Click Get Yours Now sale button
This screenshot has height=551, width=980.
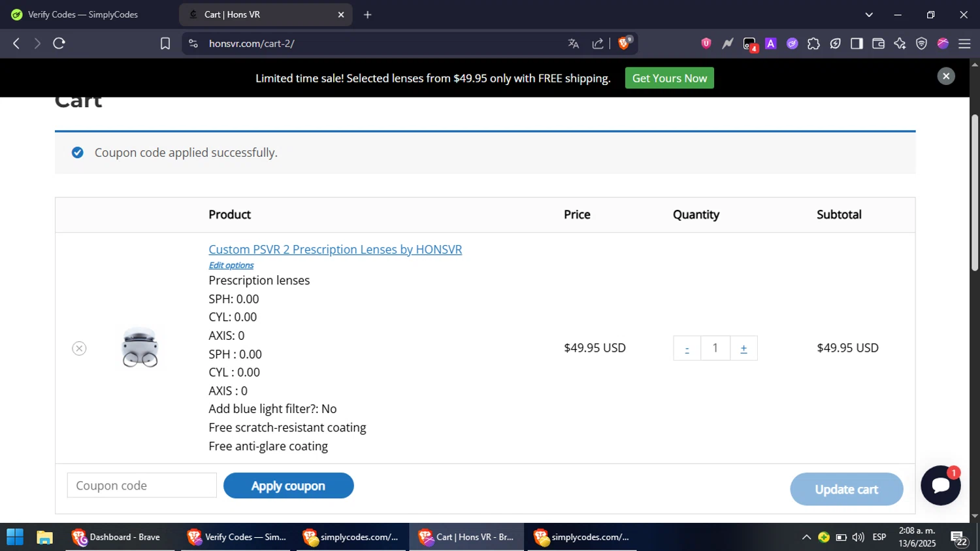[669, 78]
